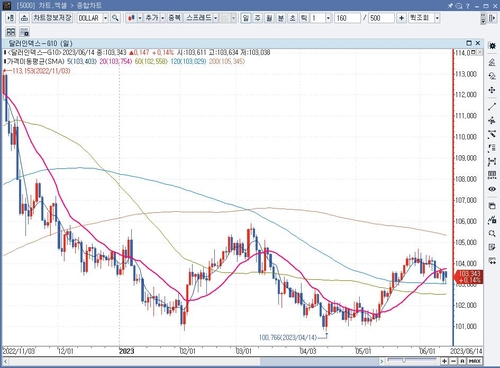
Task: Click the plus button next to 500 field
Action: coord(401,18)
